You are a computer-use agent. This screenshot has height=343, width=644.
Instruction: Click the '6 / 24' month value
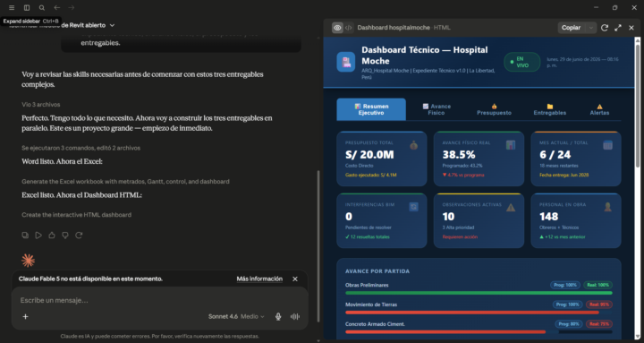(555, 155)
